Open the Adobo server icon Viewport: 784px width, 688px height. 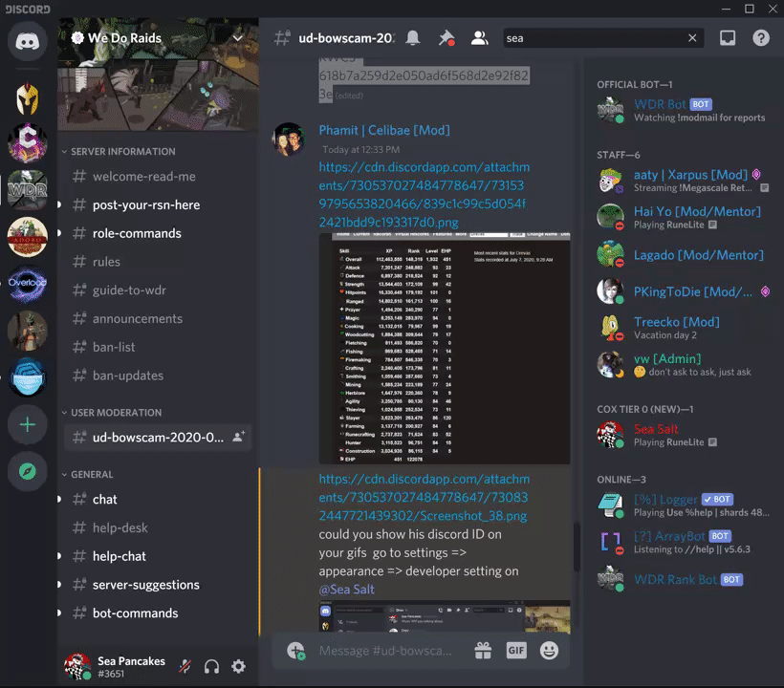click(x=28, y=237)
